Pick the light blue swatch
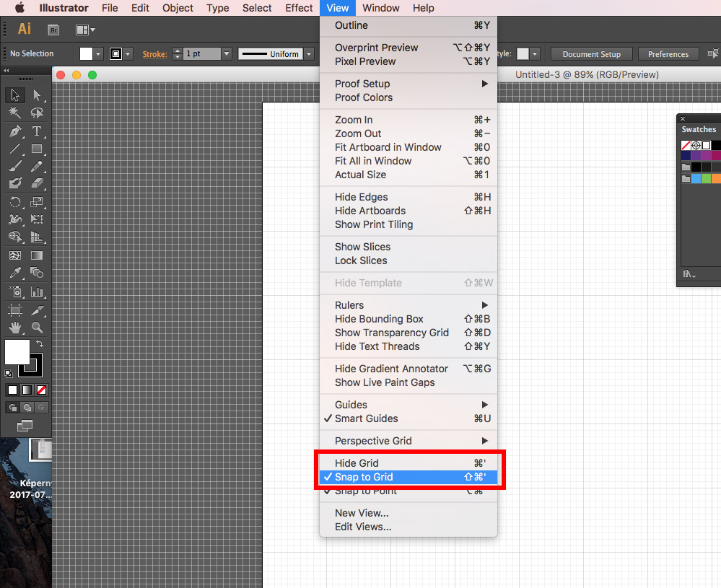Viewport: 721px width, 588px height. [x=696, y=178]
